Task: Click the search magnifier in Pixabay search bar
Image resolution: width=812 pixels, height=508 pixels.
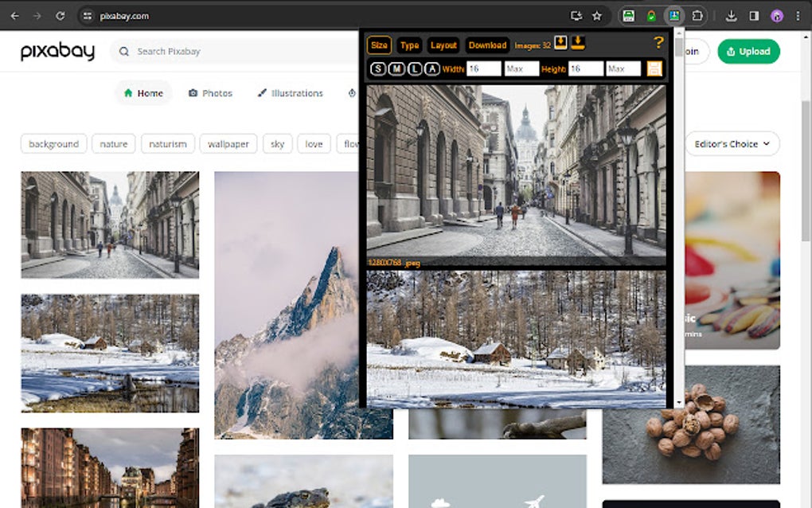Action: tap(123, 51)
